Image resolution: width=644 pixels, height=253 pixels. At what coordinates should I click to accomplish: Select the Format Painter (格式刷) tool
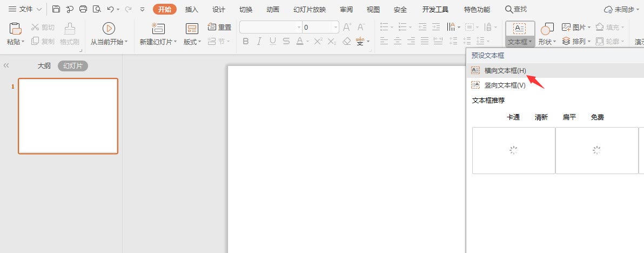click(x=69, y=34)
